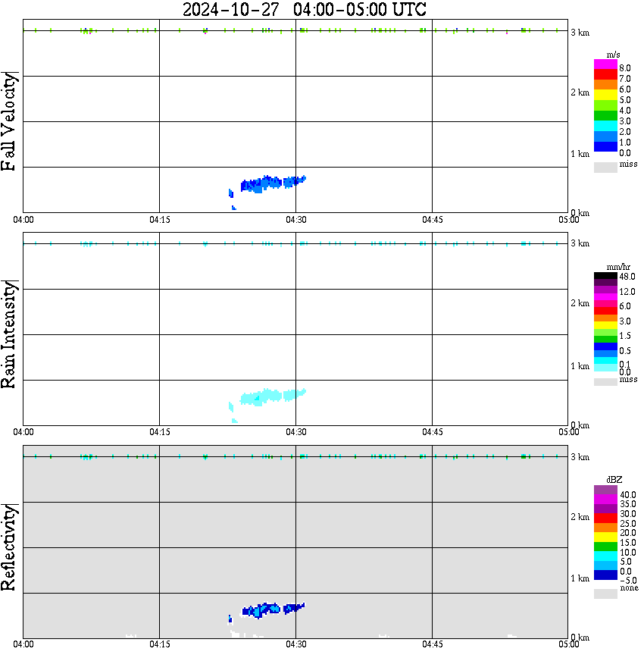Click the grey 'none' swatch in Reflectivity legend

click(605, 594)
